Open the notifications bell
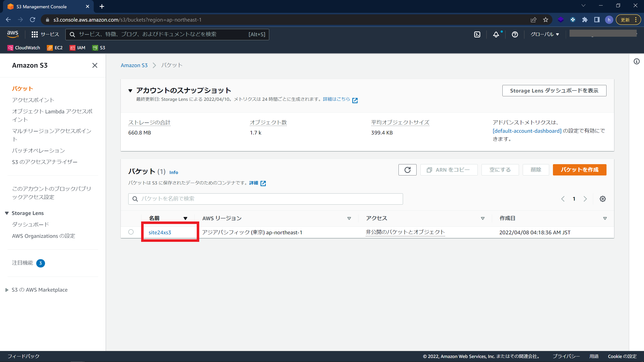The width and height of the screenshot is (644, 362). click(496, 34)
